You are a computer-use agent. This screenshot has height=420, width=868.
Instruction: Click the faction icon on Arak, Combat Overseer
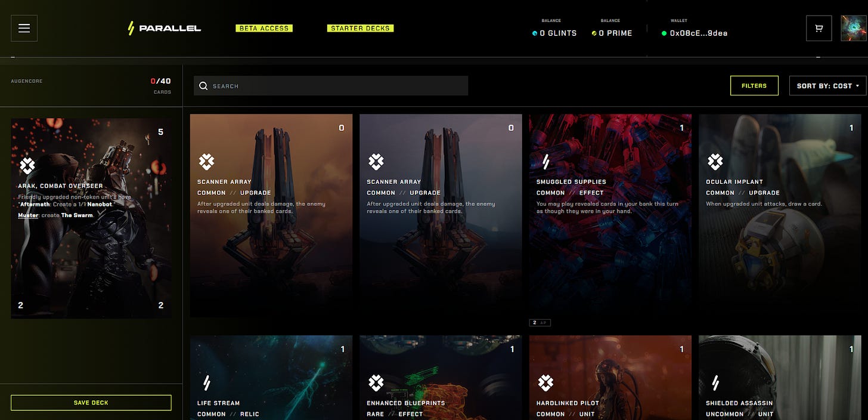(x=27, y=165)
